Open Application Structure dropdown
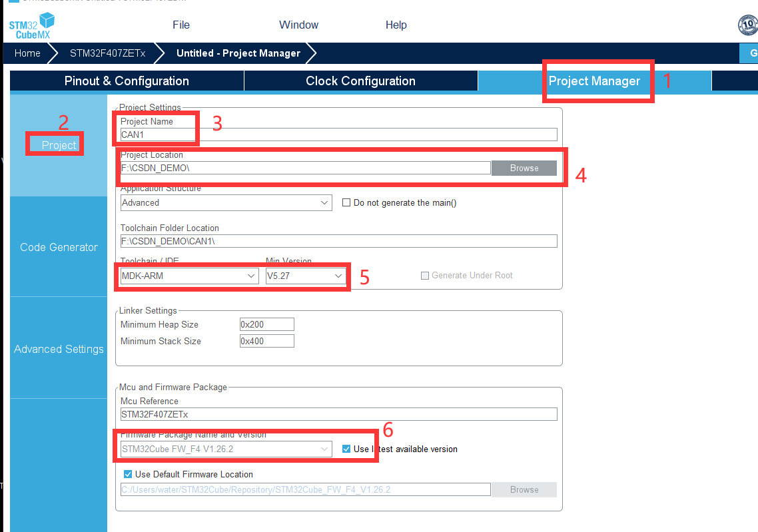This screenshot has height=532, width=758. [226, 202]
